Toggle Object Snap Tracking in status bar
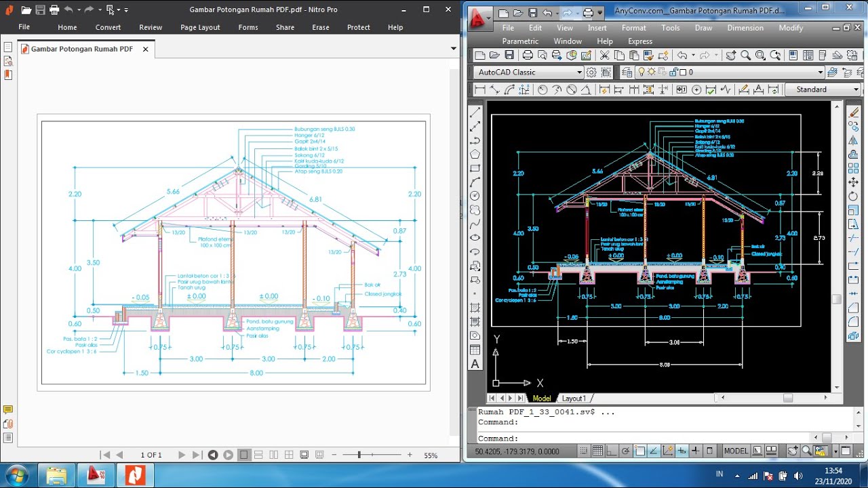This screenshot has width=868, height=488. (x=654, y=451)
